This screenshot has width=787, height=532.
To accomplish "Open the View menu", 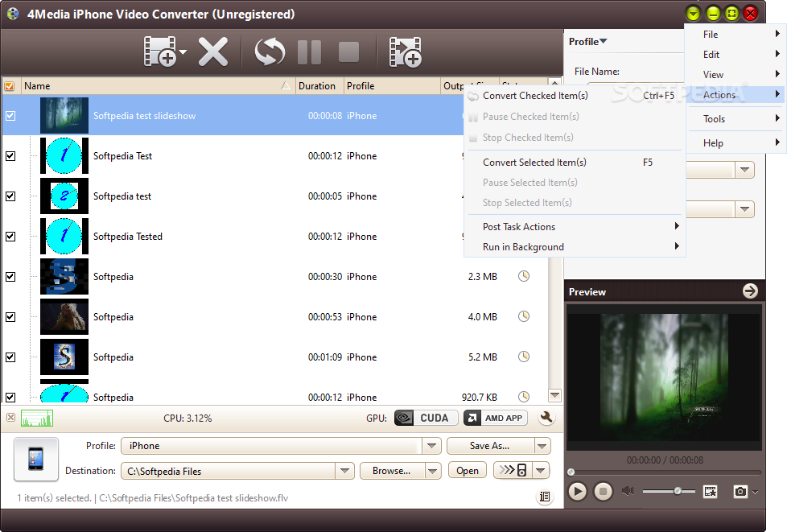I will coord(735,74).
